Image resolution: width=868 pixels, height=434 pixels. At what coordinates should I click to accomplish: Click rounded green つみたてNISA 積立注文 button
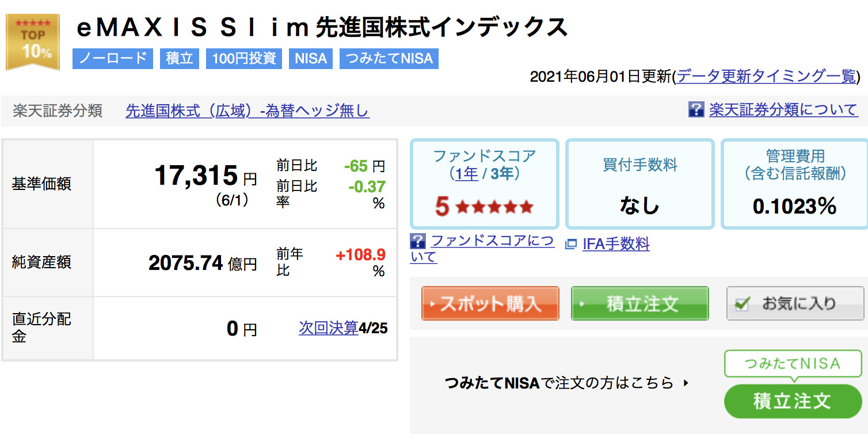[793, 401]
